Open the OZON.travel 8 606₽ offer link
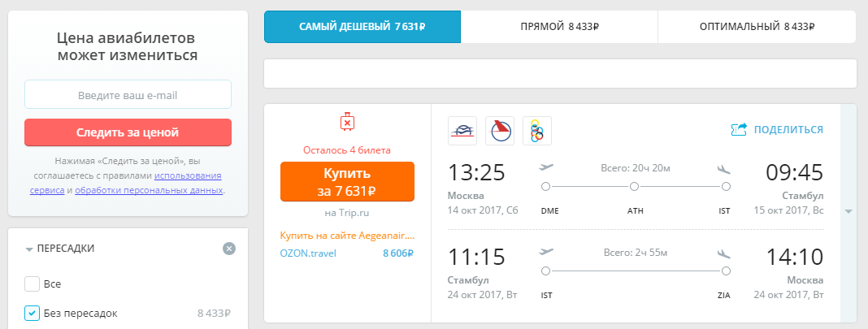The image size is (868, 329). pyautogui.click(x=347, y=253)
